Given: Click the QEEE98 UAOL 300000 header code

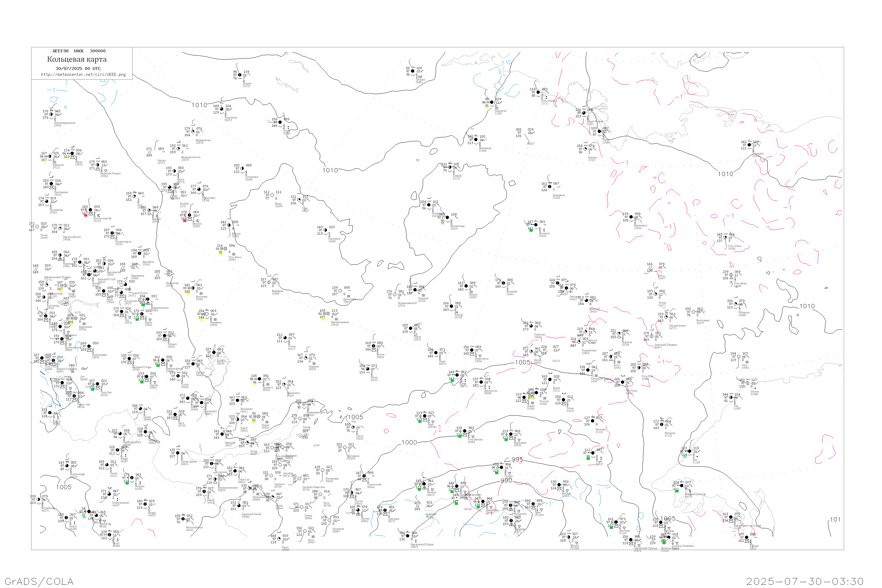Looking at the screenshot, I should [x=79, y=51].
